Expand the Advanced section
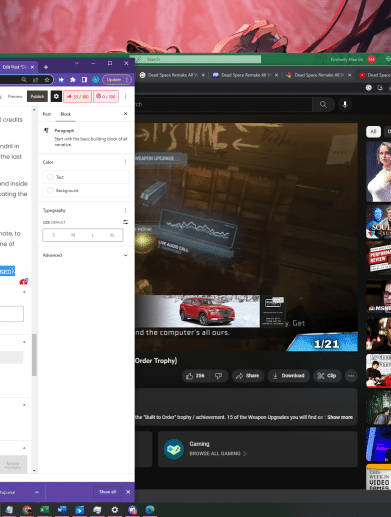391x517 pixels. pyautogui.click(x=85, y=255)
